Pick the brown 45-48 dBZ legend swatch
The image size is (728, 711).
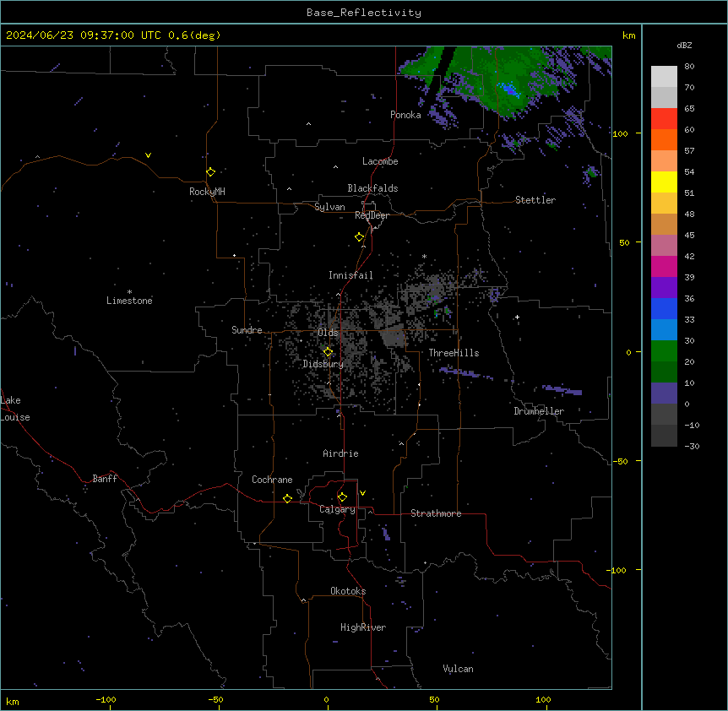[664, 224]
